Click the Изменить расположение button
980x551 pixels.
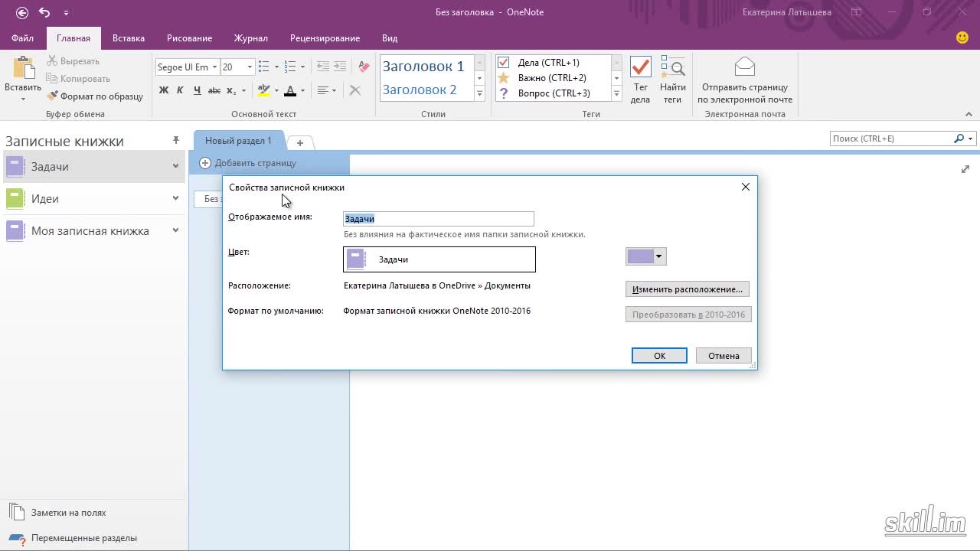coord(688,289)
